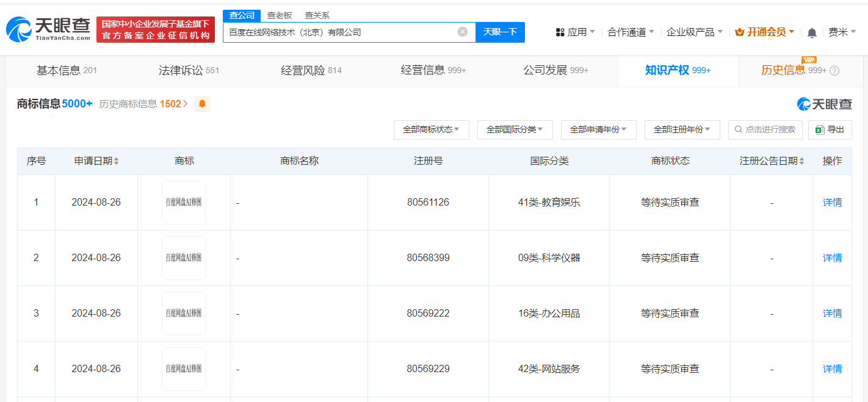
Task: Open 详情 for registration 80568399
Action: click(x=832, y=258)
